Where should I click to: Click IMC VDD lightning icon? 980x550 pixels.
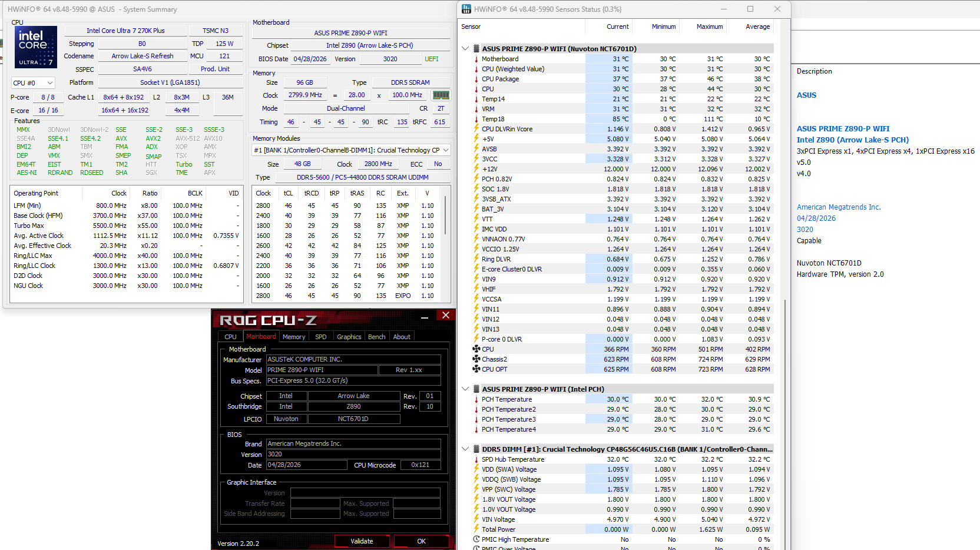coord(476,229)
